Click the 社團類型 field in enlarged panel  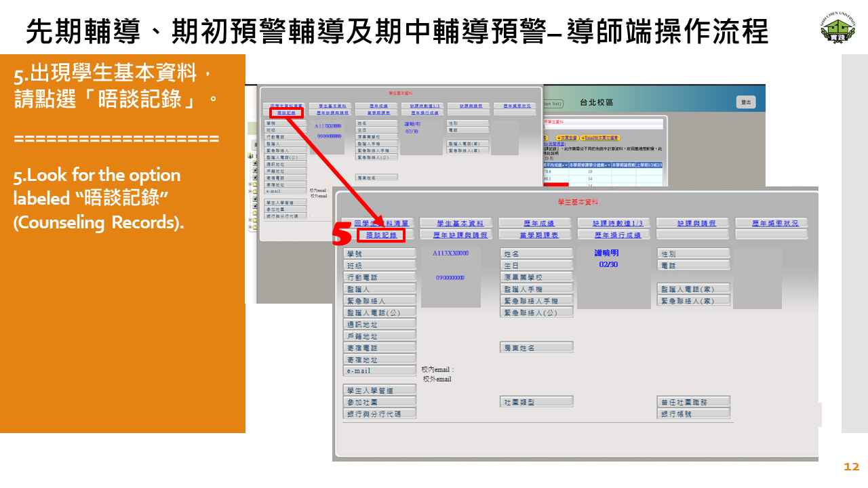pos(536,402)
